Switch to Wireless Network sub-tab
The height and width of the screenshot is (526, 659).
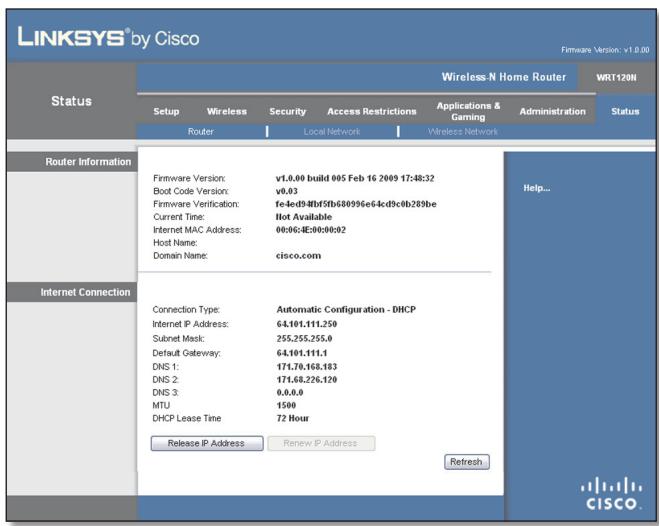pos(462,132)
